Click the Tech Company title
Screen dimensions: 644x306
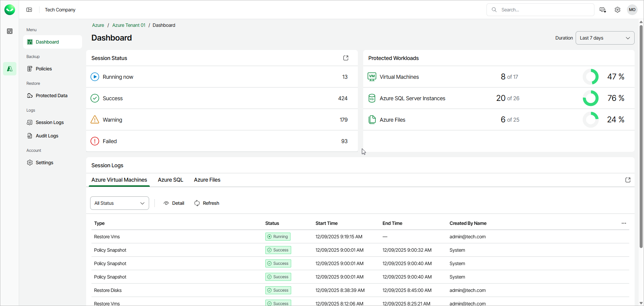pos(60,10)
